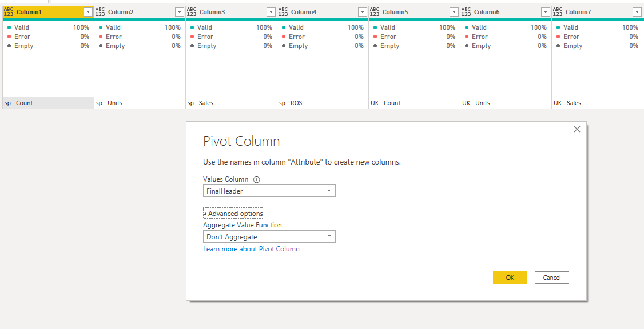
Task: Select the Column7 header
Action: [x=598, y=13]
